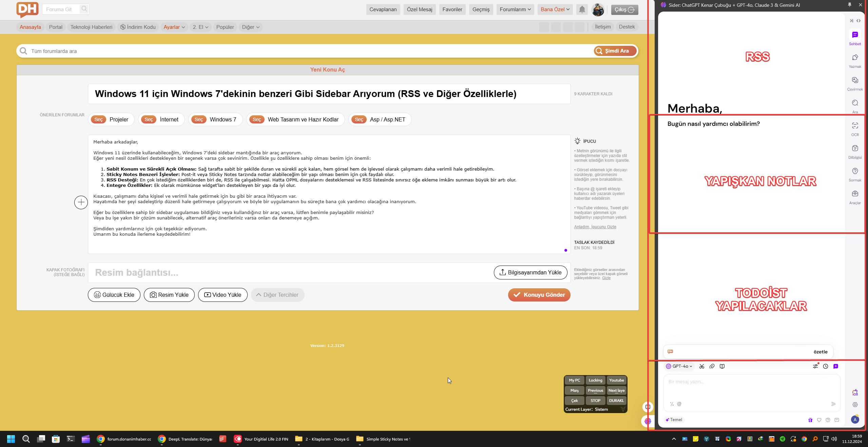Screen dimensions: 868x447
Task: Click the Anladım, İpucunu Gizle link
Action: click(595, 227)
